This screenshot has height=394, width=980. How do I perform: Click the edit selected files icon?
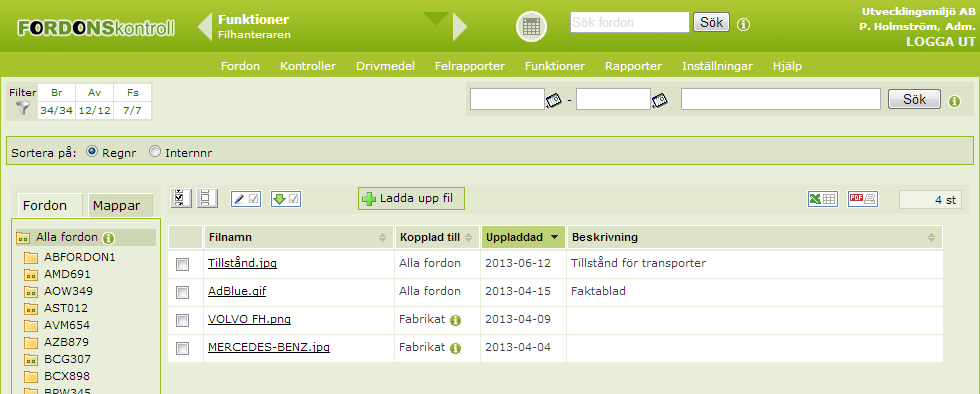pos(246,199)
